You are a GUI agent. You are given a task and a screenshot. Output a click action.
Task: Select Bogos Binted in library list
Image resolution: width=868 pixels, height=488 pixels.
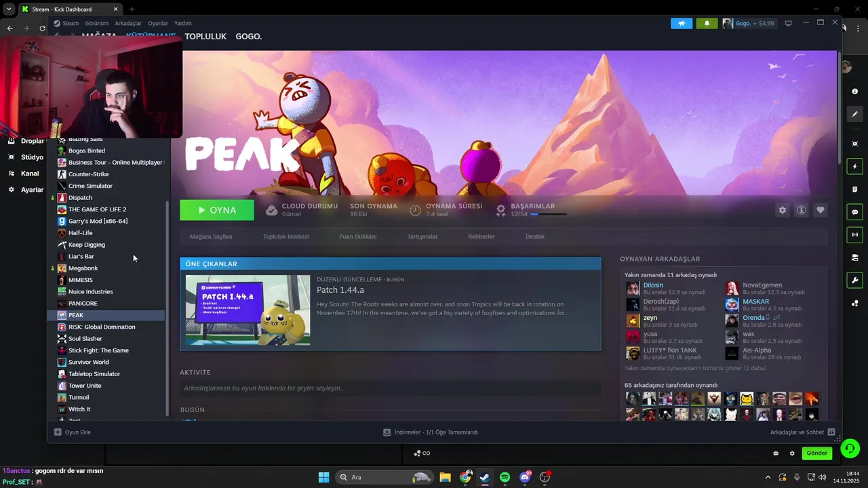[x=86, y=150]
